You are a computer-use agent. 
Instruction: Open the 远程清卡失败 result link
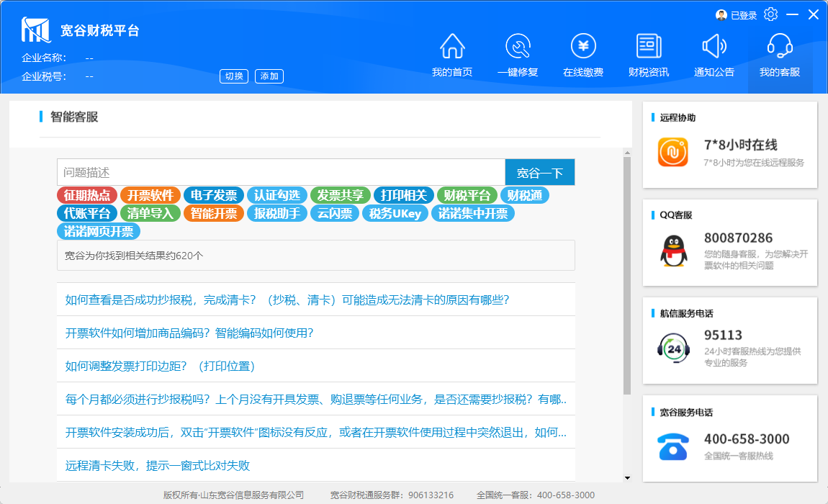pos(158,465)
